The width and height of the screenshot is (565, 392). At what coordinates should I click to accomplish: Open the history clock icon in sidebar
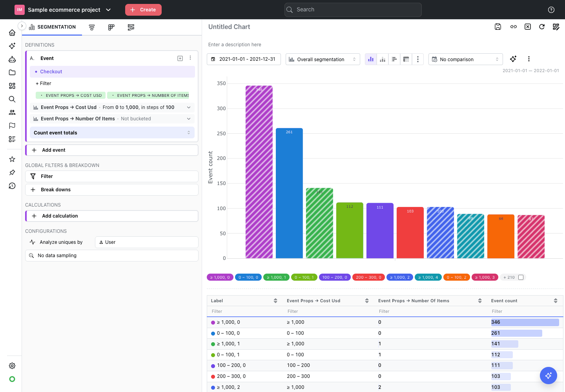(12, 186)
